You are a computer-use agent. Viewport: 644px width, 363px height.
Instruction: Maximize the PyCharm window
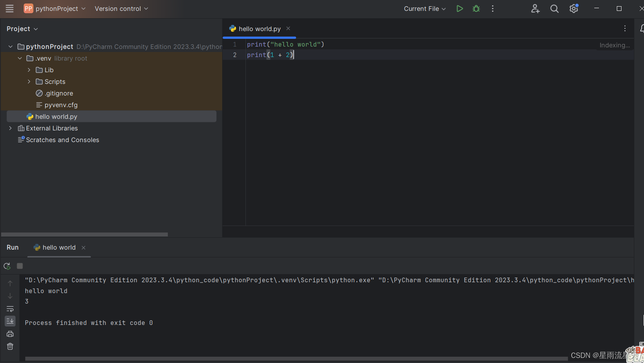pos(619,9)
